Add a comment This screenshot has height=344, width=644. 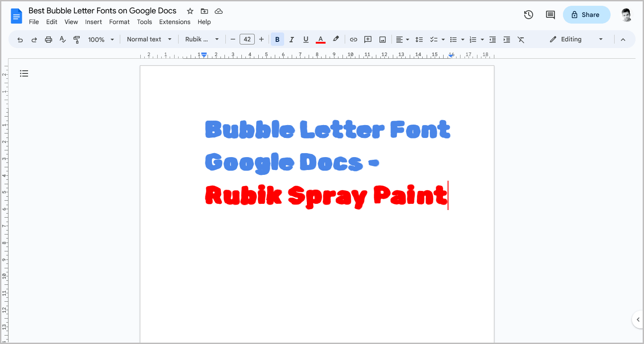368,39
